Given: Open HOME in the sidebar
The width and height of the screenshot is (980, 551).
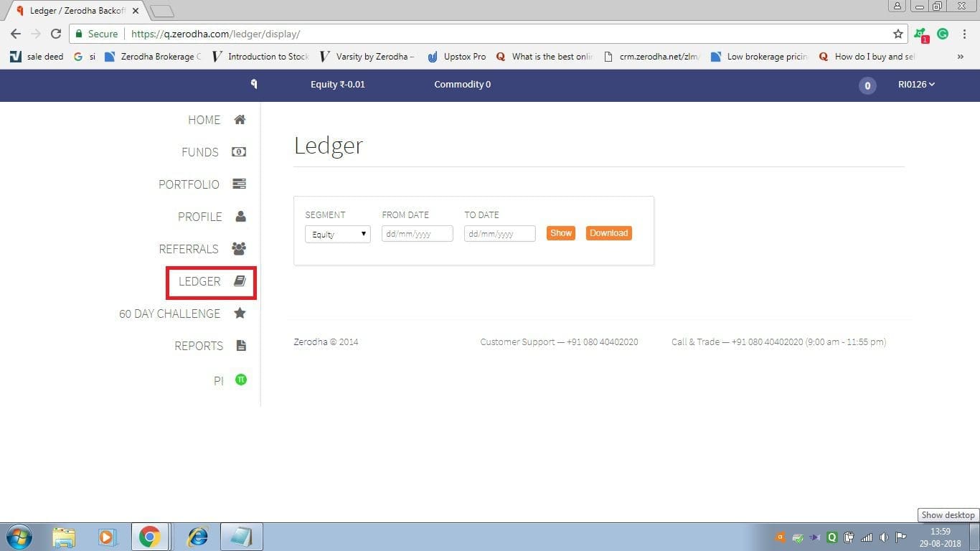Looking at the screenshot, I should [204, 120].
